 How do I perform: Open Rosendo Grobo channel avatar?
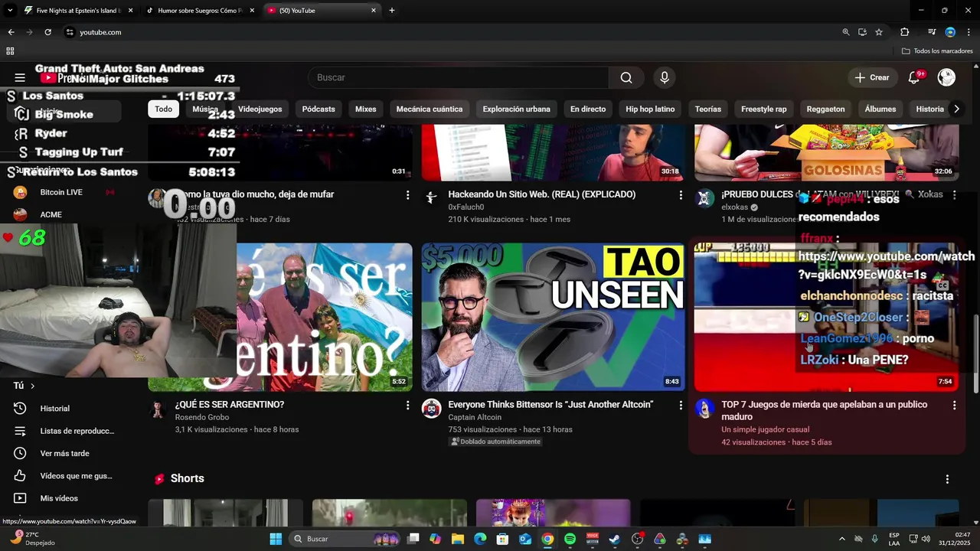click(x=158, y=409)
